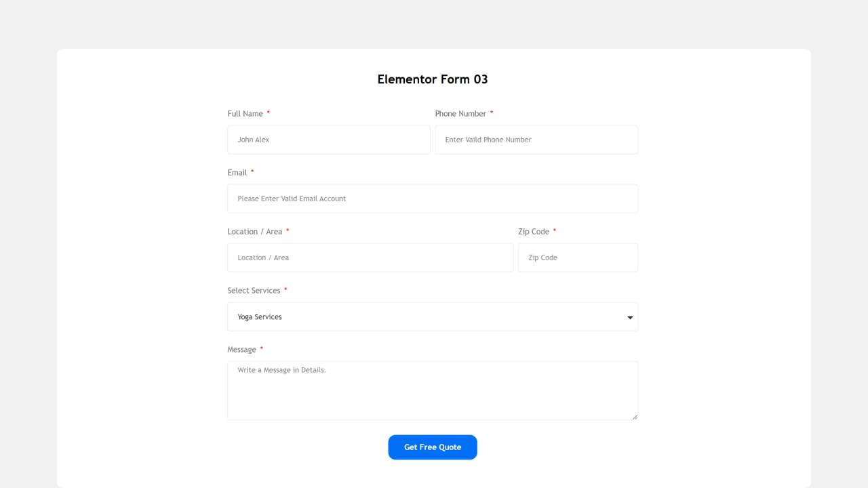The width and height of the screenshot is (868, 488).
Task: Click the Message box resize handle
Action: click(x=635, y=417)
